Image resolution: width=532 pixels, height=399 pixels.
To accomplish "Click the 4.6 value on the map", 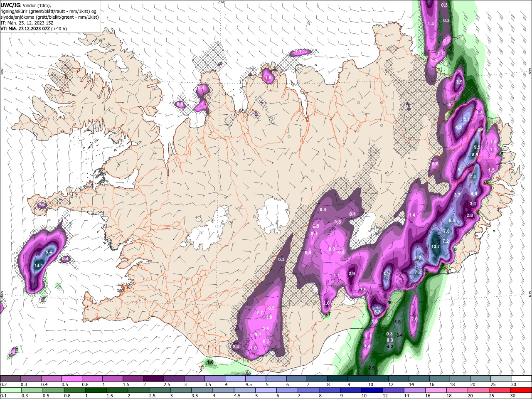I will [480, 130].
